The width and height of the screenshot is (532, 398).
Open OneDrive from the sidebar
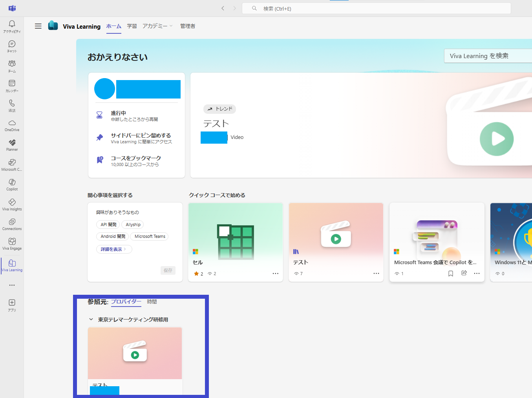[x=12, y=125]
